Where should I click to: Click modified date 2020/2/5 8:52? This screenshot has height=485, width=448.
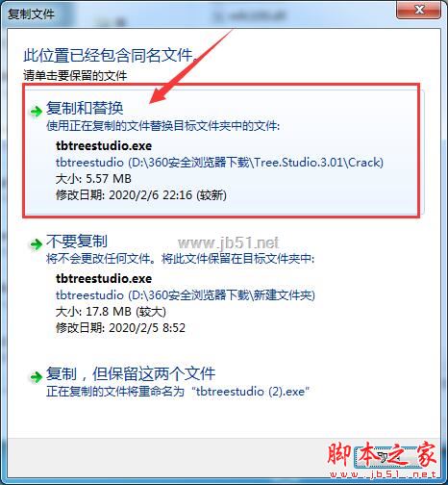click(120, 328)
